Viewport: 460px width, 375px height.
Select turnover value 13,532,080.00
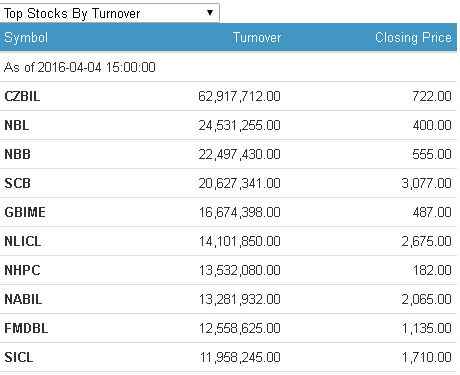[x=240, y=270]
